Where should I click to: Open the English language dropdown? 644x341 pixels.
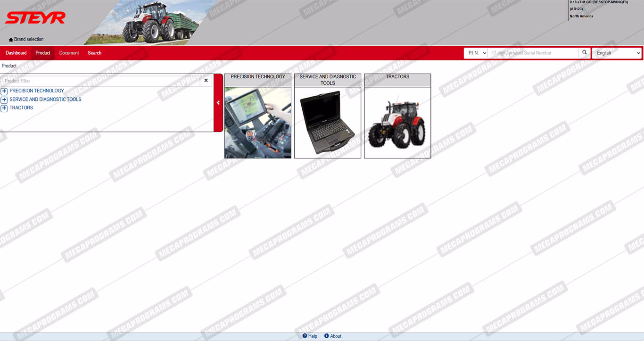[x=617, y=53]
